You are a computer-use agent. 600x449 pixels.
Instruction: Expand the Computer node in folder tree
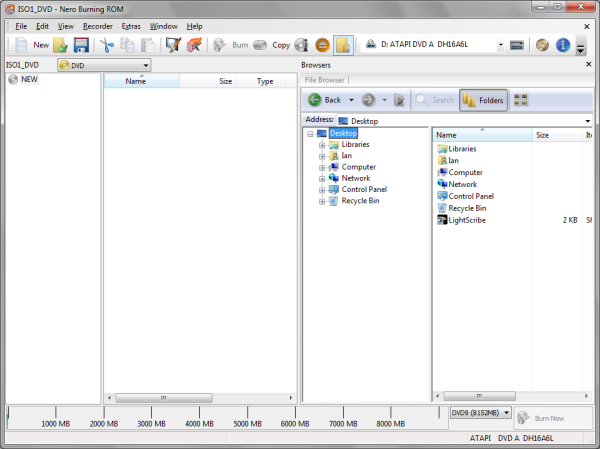coord(323,167)
